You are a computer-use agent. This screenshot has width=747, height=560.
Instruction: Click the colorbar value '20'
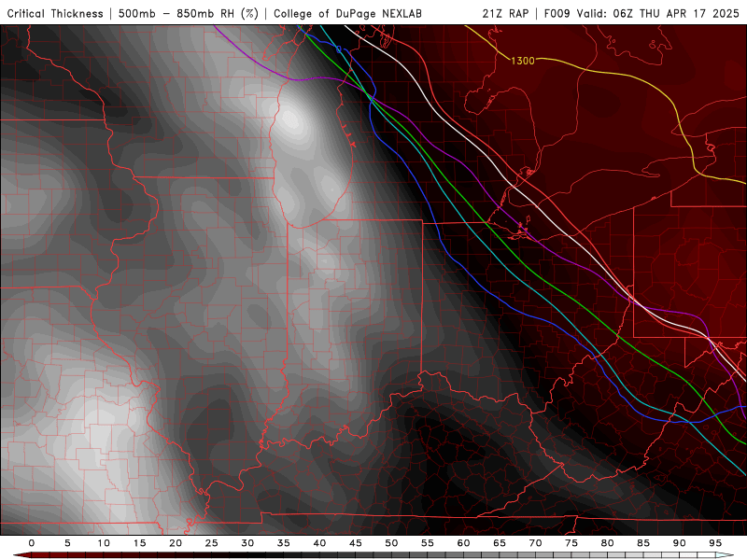[176, 543]
